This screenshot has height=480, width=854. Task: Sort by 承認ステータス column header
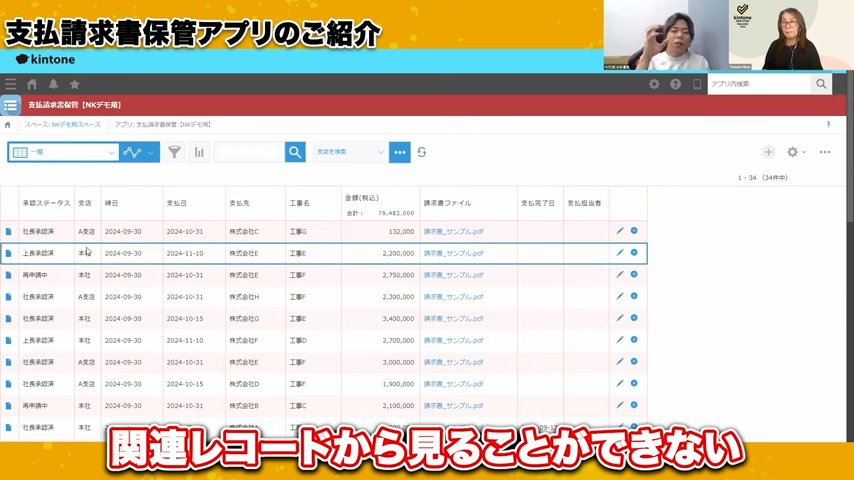click(46, 203)
